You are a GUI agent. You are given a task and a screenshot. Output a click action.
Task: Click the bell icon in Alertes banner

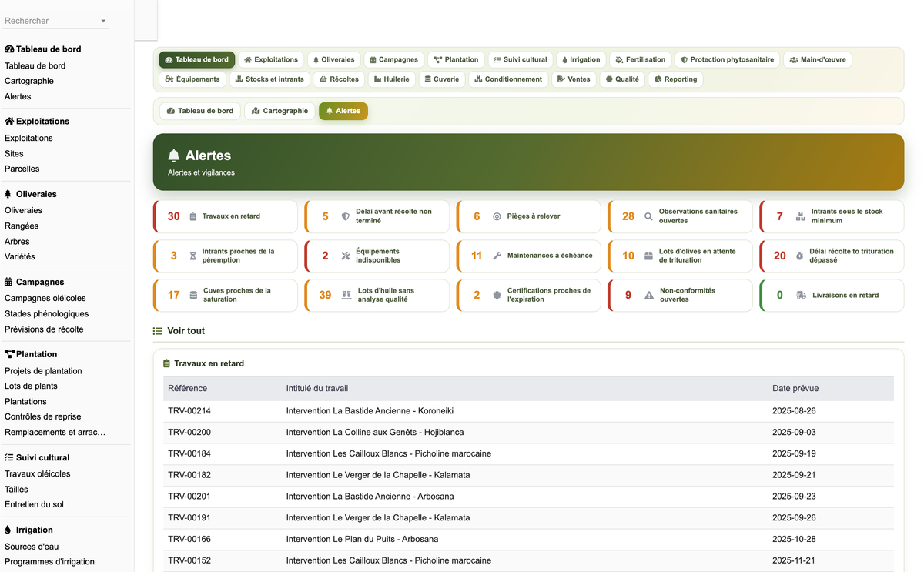tap(174, 156)
